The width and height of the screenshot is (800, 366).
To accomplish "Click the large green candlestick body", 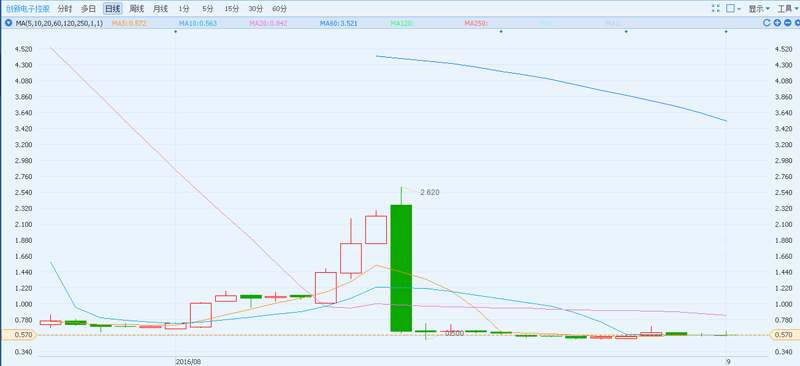I will [x=401, y=268].
